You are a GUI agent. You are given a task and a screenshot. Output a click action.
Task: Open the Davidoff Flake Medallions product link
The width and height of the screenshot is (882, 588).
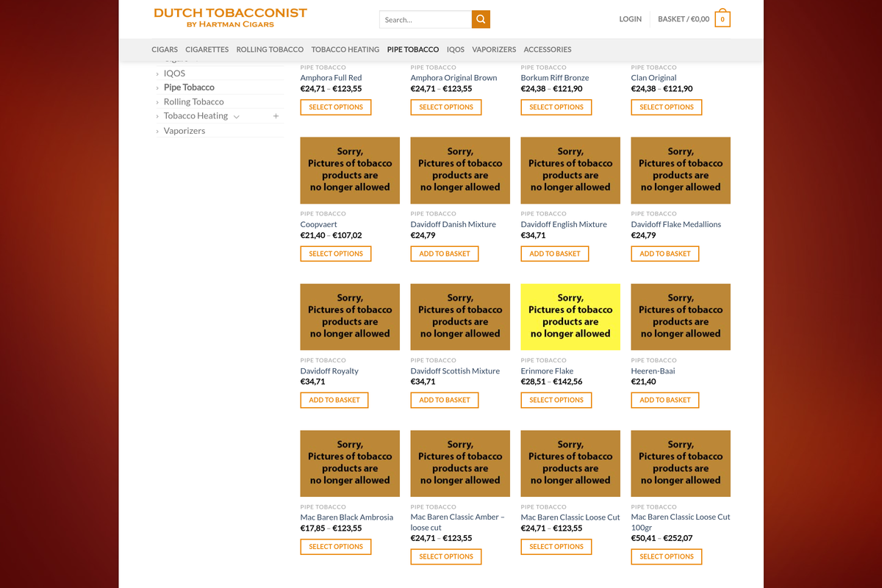point(676,224)
